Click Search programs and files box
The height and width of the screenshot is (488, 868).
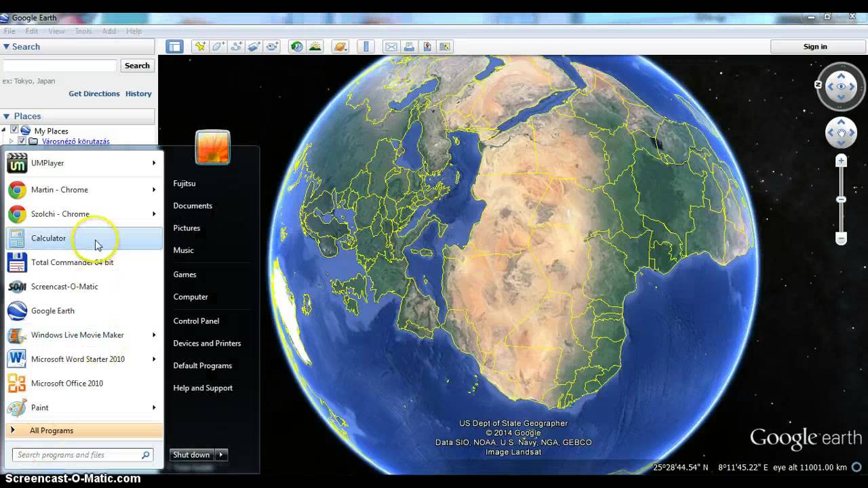point(83,455)
